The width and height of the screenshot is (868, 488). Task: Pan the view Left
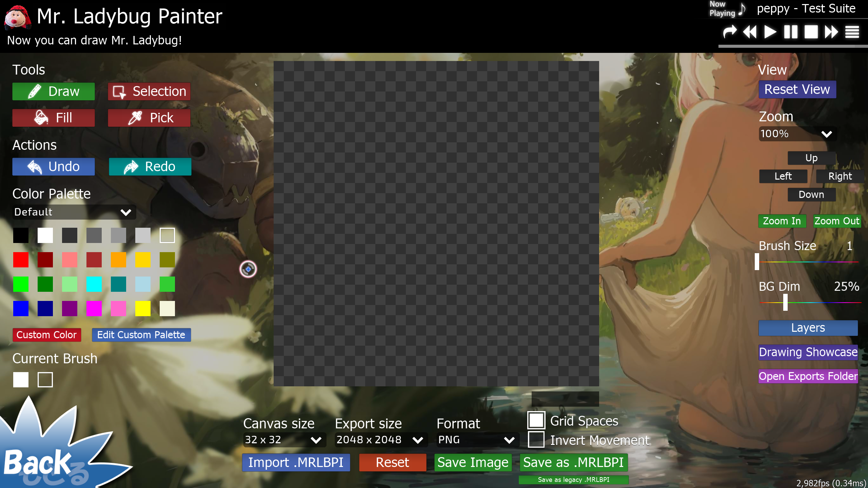(783, 176)
